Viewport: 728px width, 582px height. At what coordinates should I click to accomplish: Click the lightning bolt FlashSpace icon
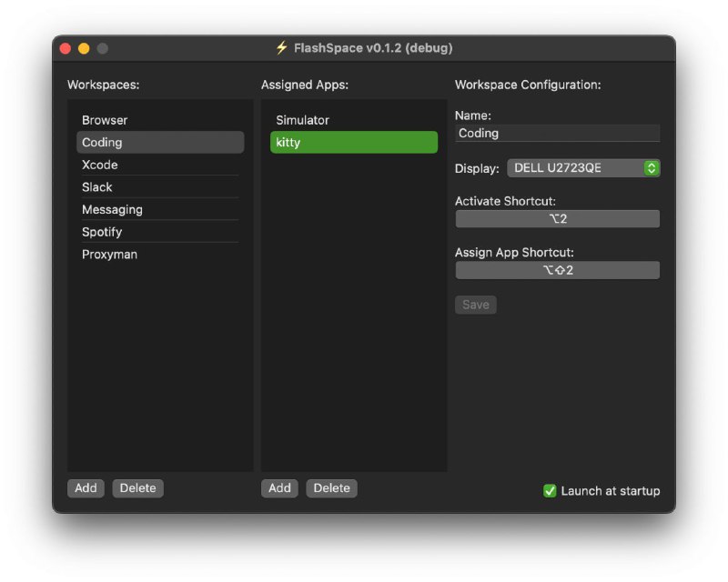pyautogui.click(x=280, y=48)
